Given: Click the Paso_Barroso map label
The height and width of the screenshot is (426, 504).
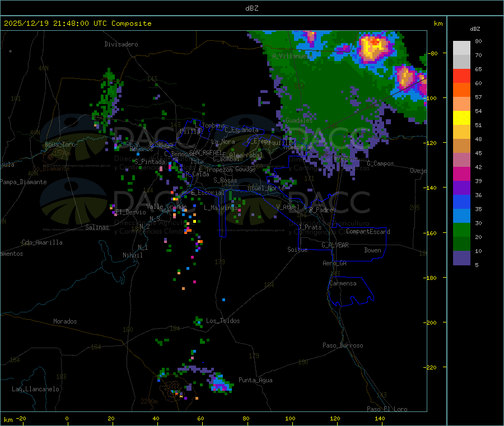Looking at the screenshot, I should click(343, 345).
